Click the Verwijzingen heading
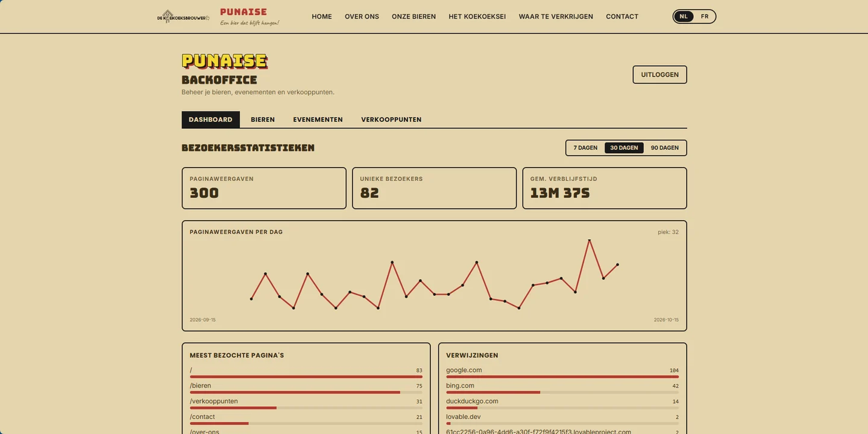Screen dimensions: 868x434 pyautogui.click(x=472, y=355)
